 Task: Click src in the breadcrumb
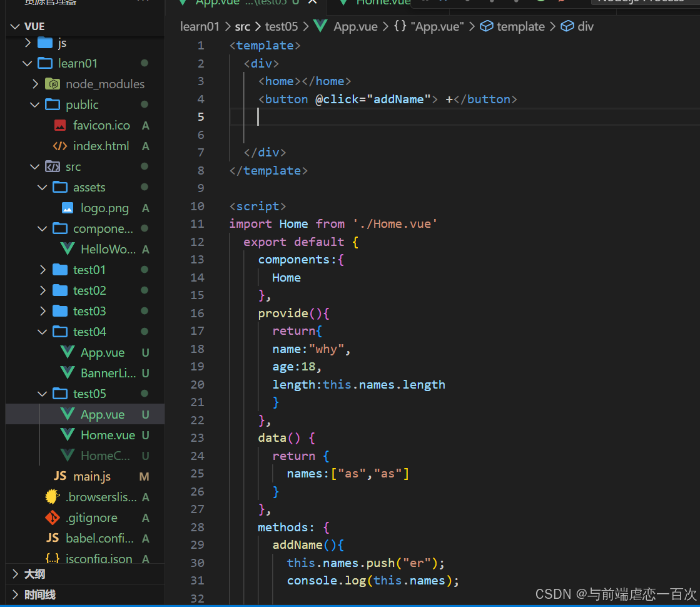tap(243, 27)
